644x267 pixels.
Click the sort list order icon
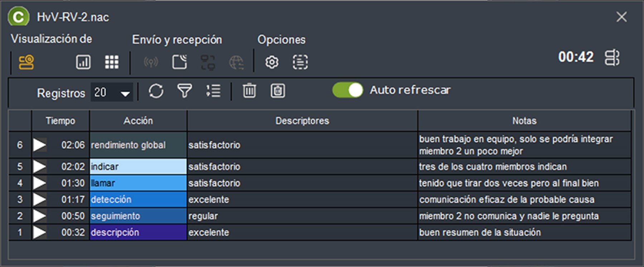tap(213, 91)
